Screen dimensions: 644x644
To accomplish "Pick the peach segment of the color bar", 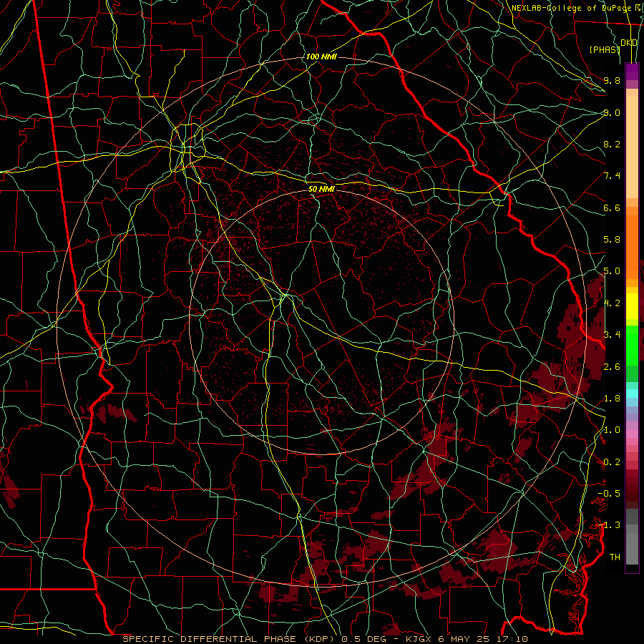I will [632, 147].
